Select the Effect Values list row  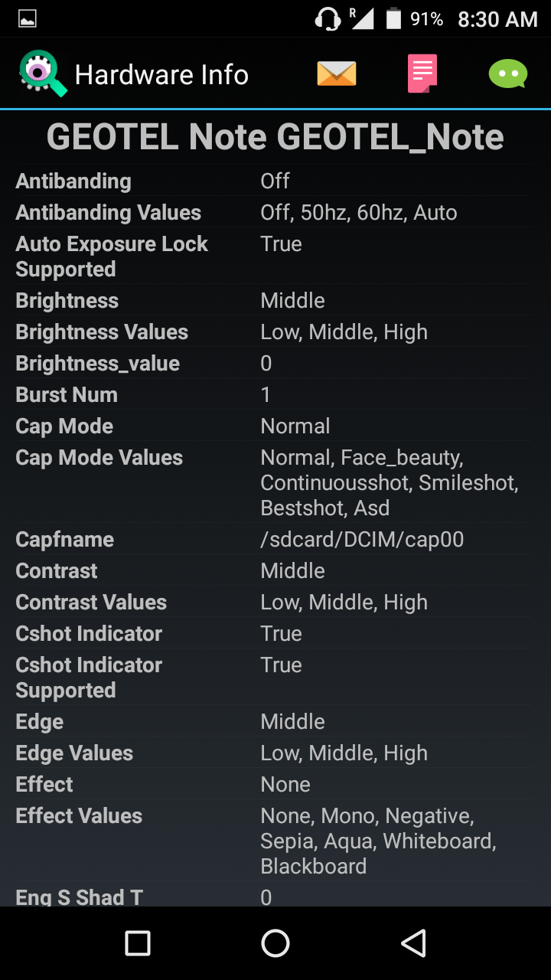(275, 841)
